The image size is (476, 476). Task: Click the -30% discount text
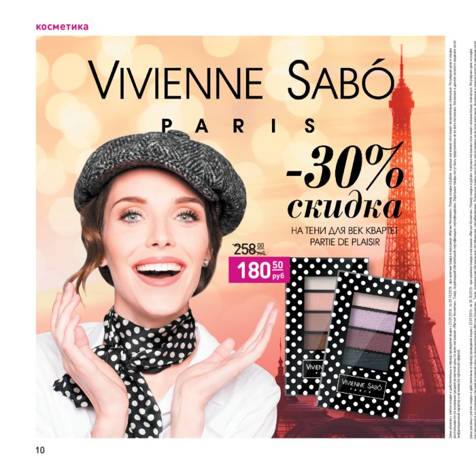345,169
